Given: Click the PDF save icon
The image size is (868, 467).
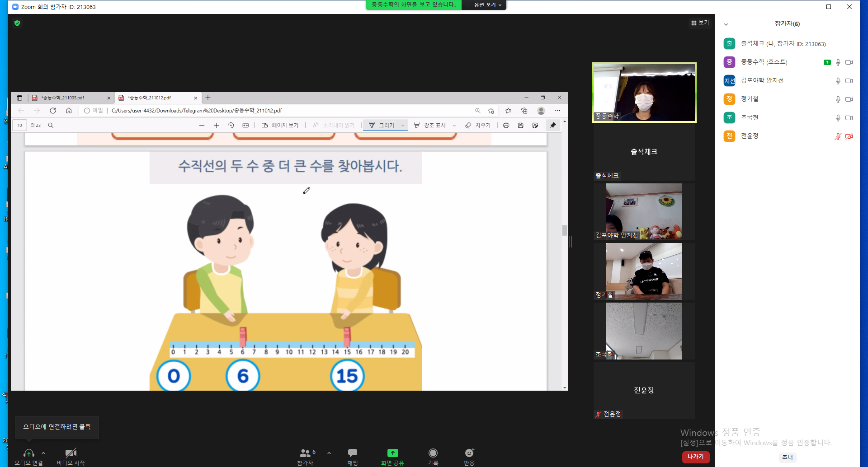Looking at the screenshot, I should tap(521, 126).
